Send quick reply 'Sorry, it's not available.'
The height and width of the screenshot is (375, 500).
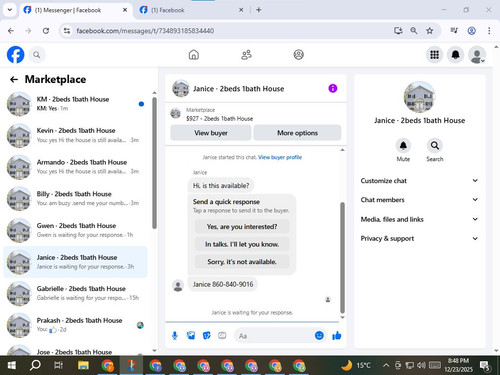[x=242, y=262]
